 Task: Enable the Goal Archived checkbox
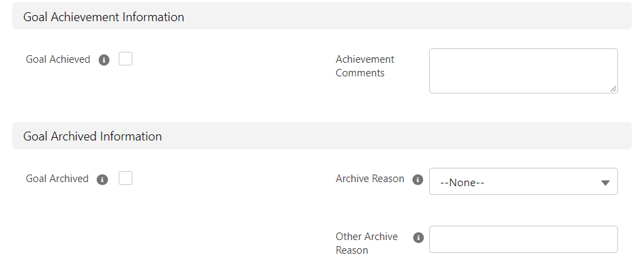[x=126, y=178]
